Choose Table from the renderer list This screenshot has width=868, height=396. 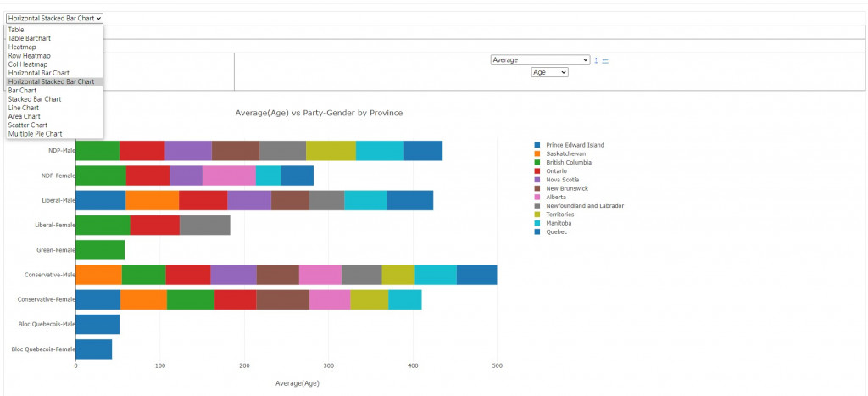coord(54,30)
